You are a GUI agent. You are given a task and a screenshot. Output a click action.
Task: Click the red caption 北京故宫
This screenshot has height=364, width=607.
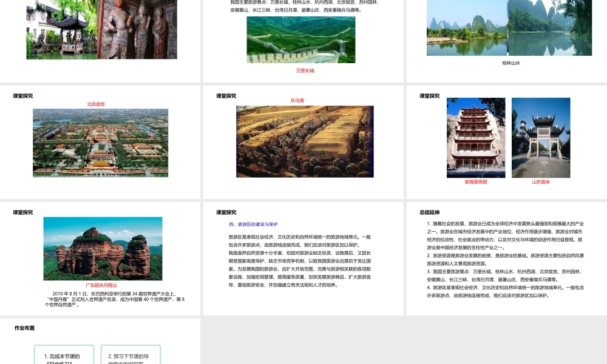point(96,104)
